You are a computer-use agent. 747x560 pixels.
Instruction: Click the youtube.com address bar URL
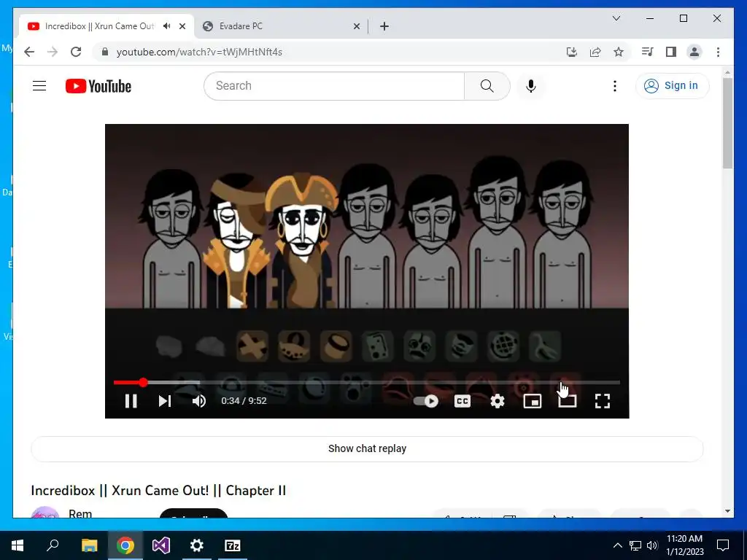pyautogui.click(x=200, y=52)
